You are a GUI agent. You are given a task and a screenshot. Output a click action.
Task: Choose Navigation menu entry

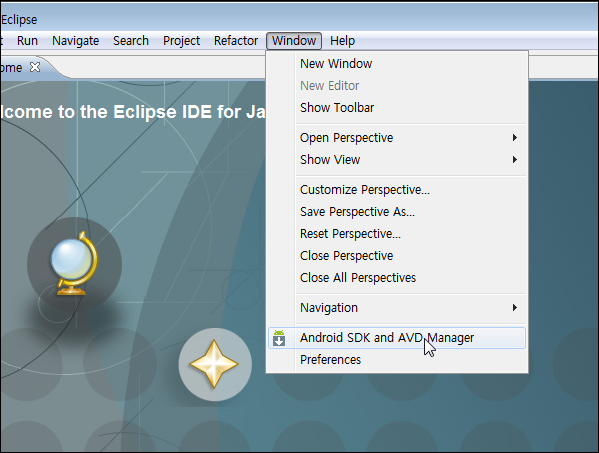397,307
